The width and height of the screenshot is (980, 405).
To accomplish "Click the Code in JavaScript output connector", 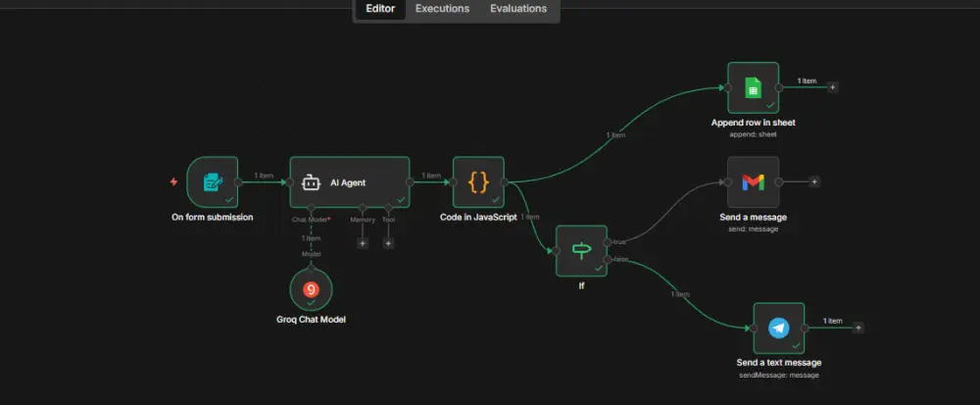I will coord(505,181).
